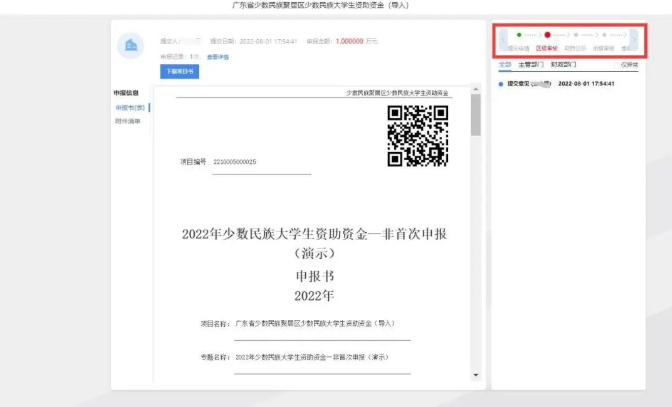Viewport: 672px width, 407px height.
Task: Switch to the 全部 tab
Action: pyautogui.click(x=505, y=64)
